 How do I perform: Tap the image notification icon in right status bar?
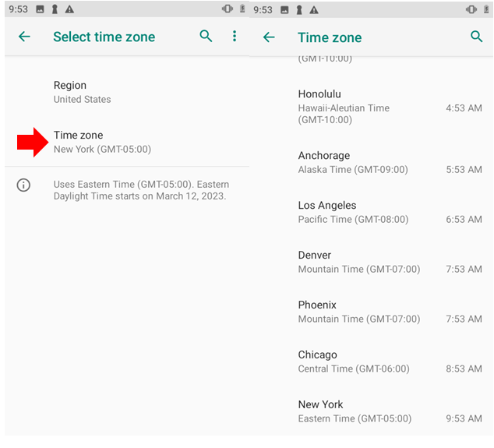point(284,10)
